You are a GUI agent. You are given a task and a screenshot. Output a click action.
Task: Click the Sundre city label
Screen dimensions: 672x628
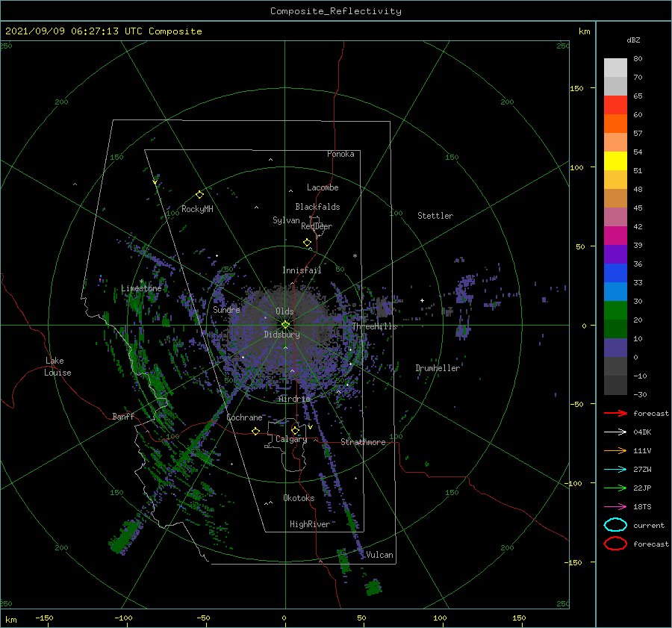coord(226,309)
